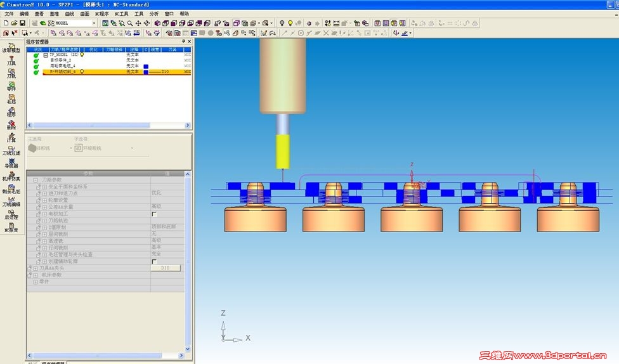
Task: Click the 后处理 post-process sidebar icon
Action: coord(11,214)
